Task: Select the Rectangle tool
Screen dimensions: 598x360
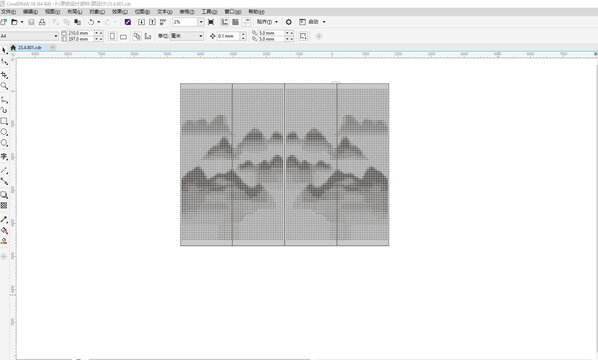Action: [x=4, y=121]
